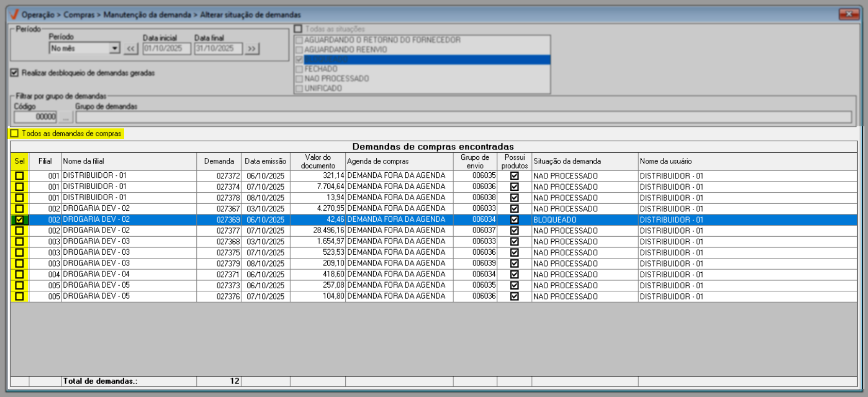This screenshot has width=868, height=397.
Task: Tick the AGUARDANDO REENVIO situation
Action: (299, 50)
